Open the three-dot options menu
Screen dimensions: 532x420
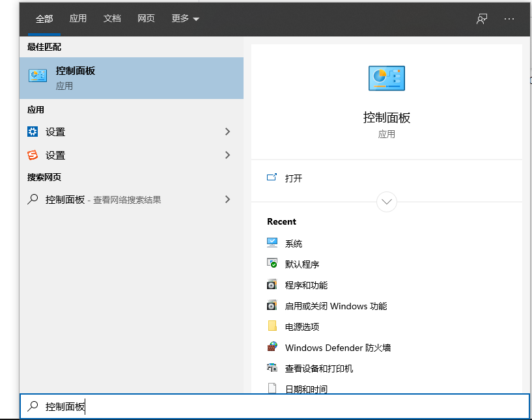point(509,19)
